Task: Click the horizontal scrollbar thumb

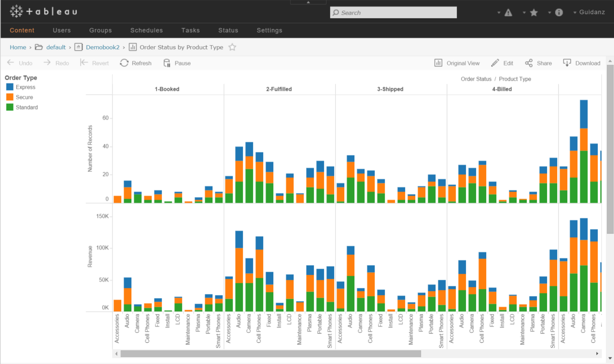Action: tap(271, 354)
